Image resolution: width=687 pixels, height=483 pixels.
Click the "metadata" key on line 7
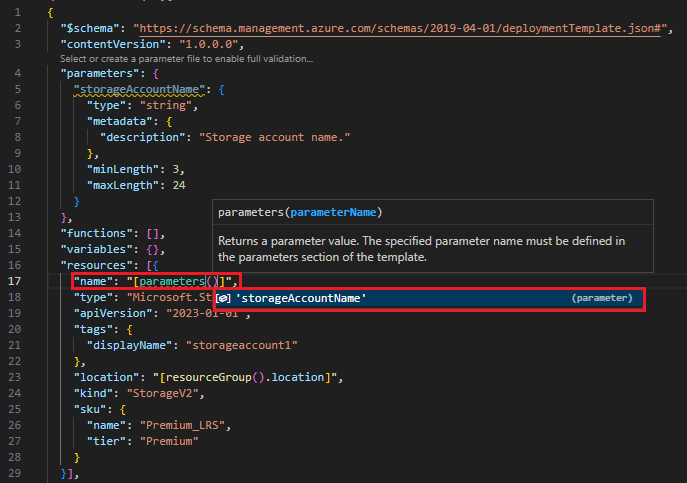[x=119, y=121]
